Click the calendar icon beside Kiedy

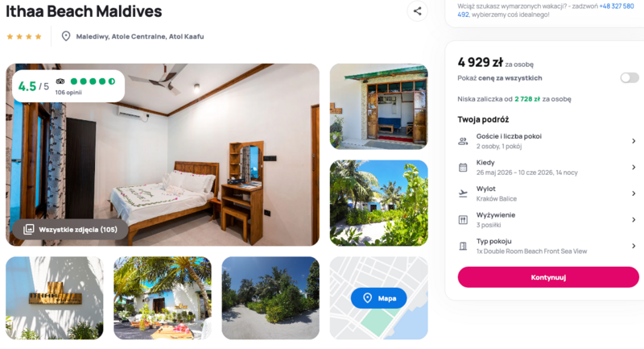(x=463, y=168)
